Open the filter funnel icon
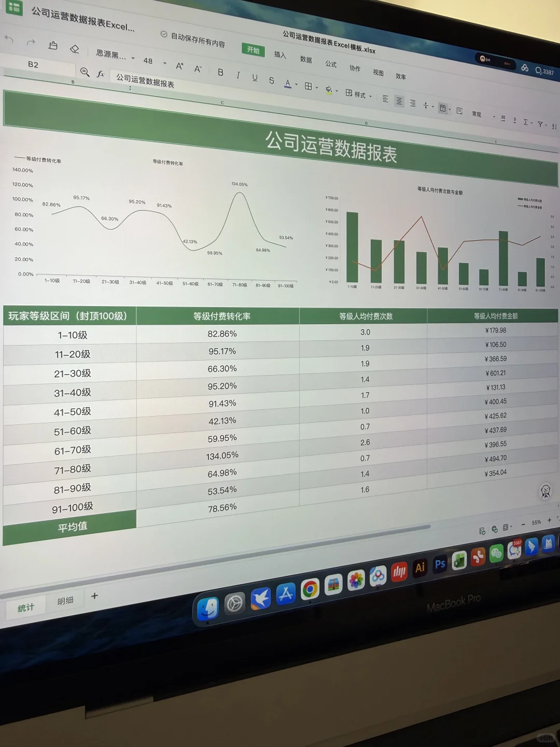The height and width of the screenshot is (747, 560). tap(539, 123)
